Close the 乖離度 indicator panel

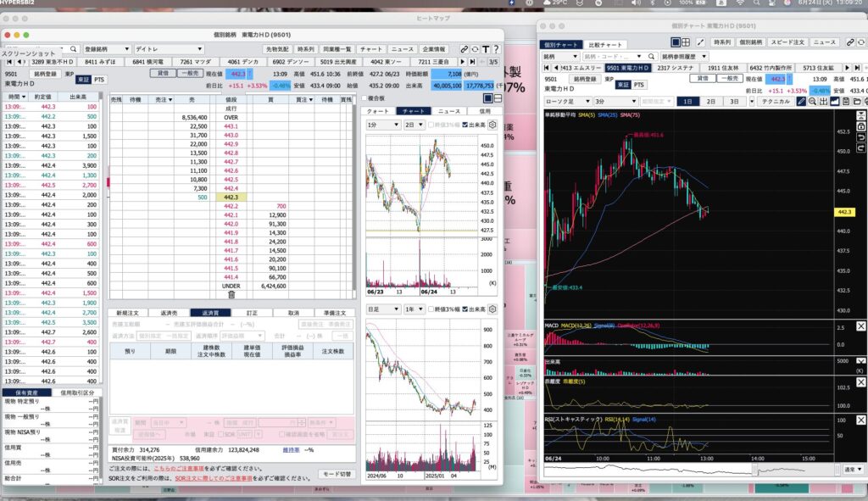861,382
